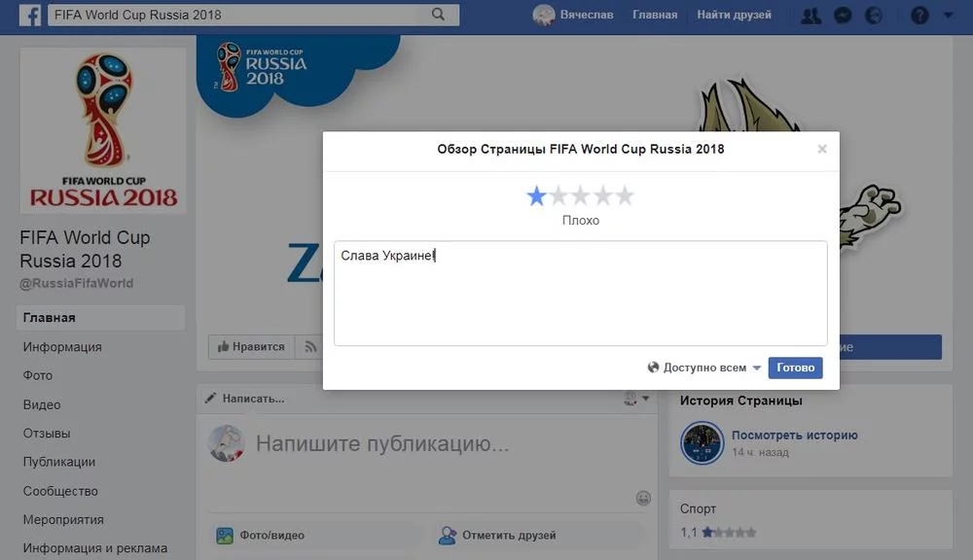Open Информация и реклама in sidebar

[x=95, y=547]
